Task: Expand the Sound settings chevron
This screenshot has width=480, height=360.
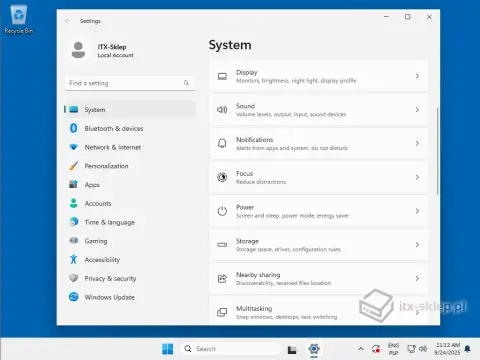Action: (417, 110)
